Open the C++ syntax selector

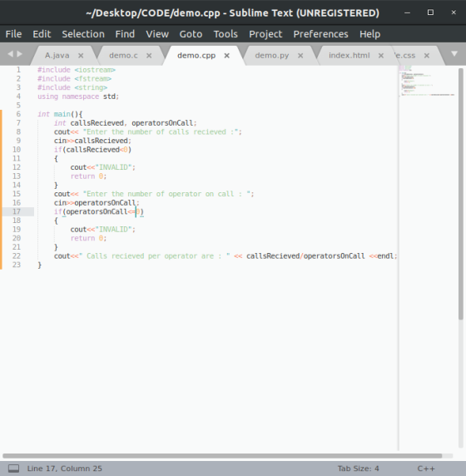[426, 469]
